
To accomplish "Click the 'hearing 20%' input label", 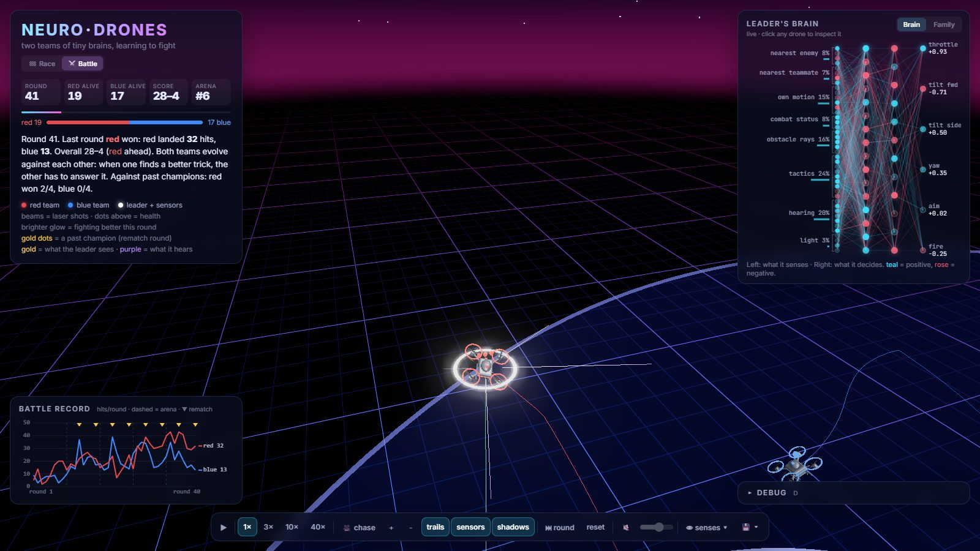I will point(809,213).
